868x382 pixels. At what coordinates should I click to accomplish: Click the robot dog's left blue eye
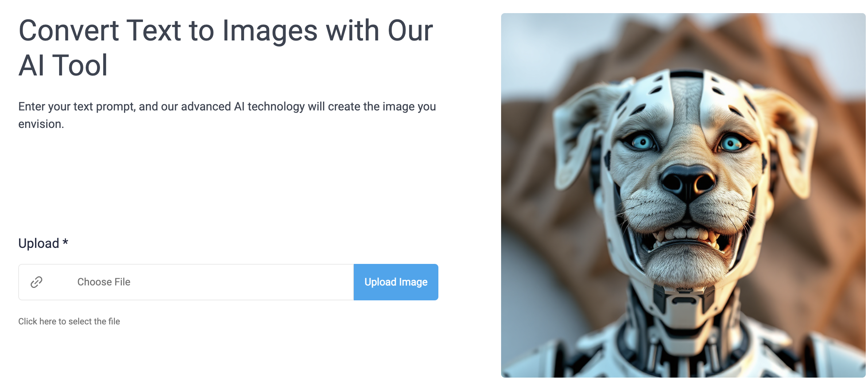[x=643, y=142]
